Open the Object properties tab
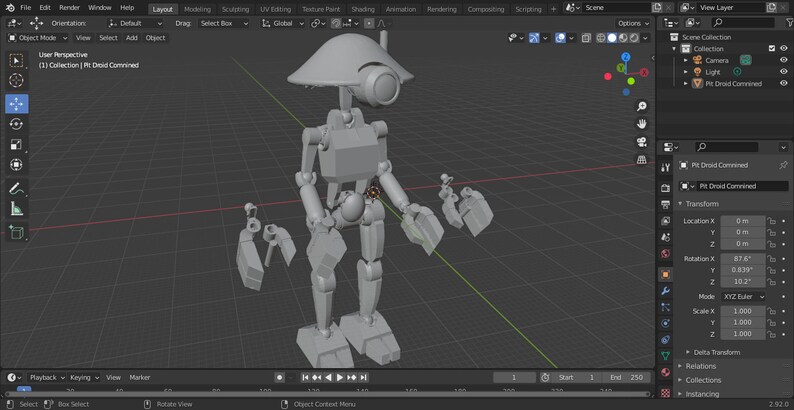Screen dimensions: 794x410 (x=665, y=274)
